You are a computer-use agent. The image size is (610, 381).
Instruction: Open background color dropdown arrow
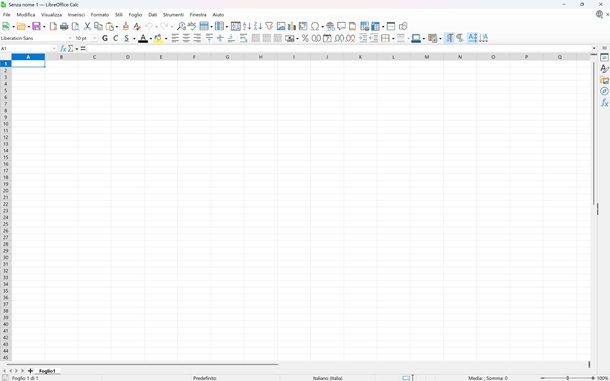[x=166, y=39]
